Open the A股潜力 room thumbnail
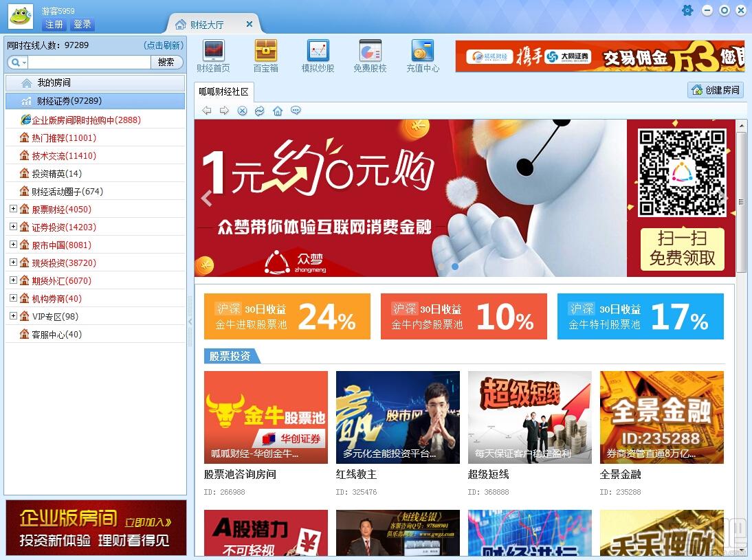 [266, 533]
